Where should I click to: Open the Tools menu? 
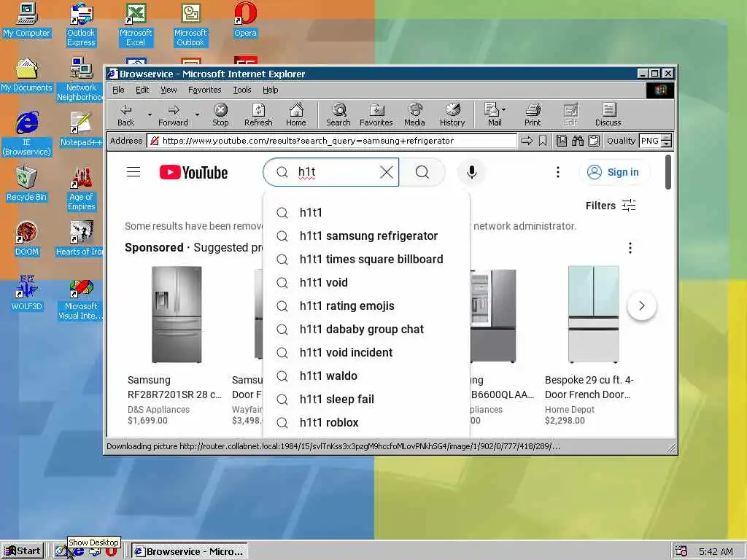click(242, 90)
